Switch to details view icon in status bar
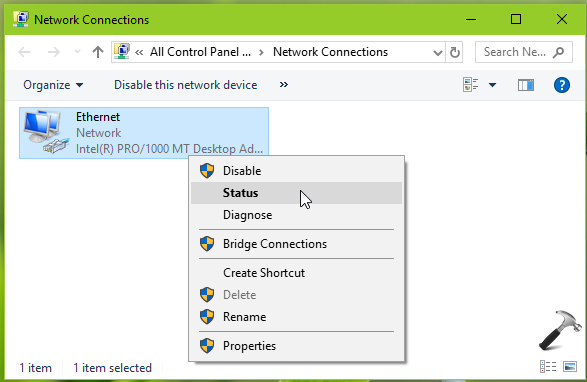 [548, 366]
